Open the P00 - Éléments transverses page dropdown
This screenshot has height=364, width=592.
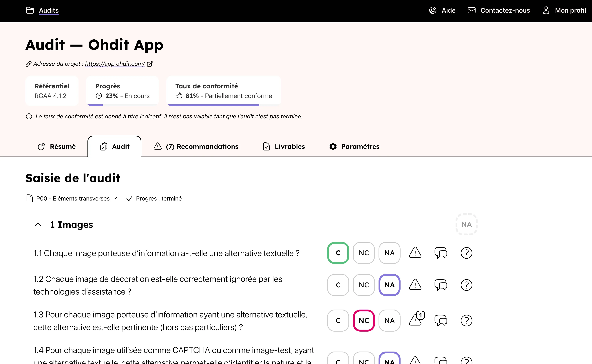[72, 198]
